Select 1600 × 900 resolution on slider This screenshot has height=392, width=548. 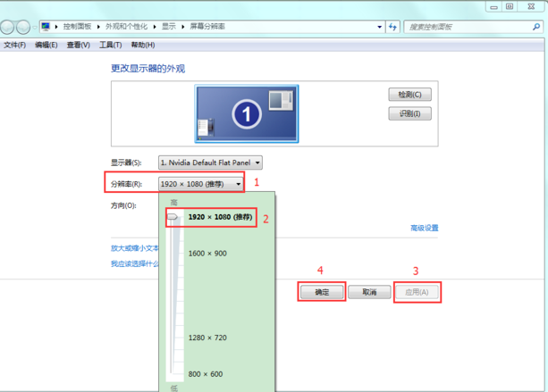tap(207, 254)
